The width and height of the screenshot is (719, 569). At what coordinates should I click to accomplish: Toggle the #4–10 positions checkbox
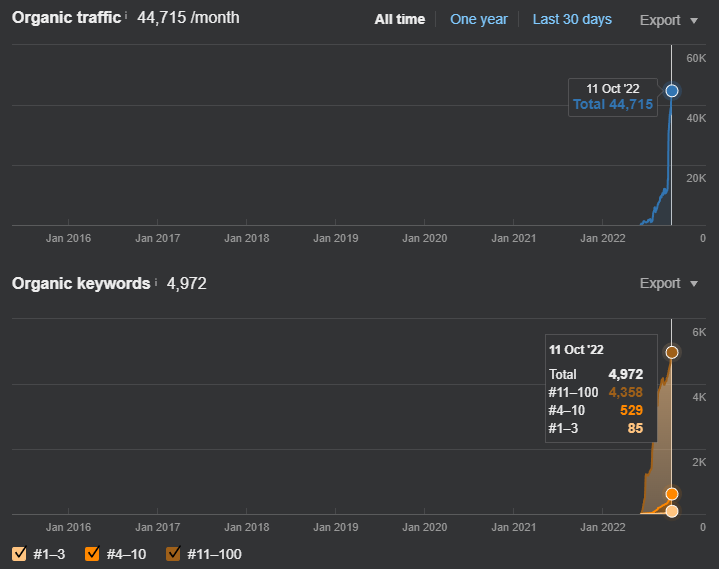[x=92, y=554]
